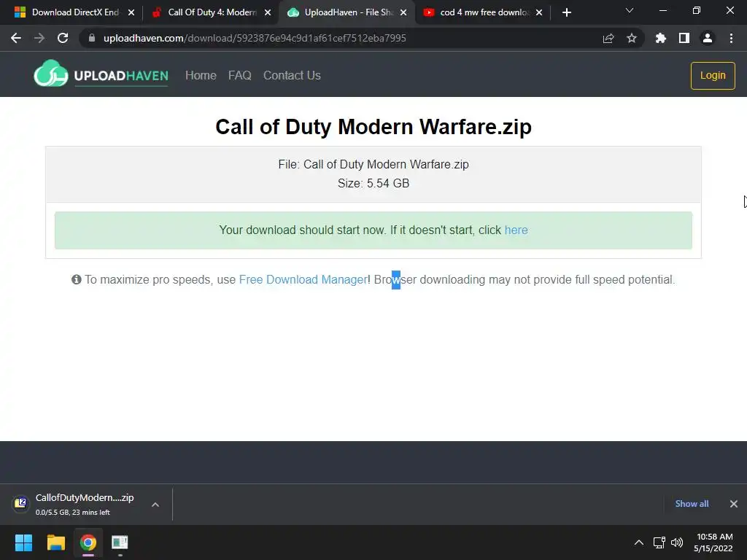
Task: Reload the UploadHaven page
Action: coord(63,38)
